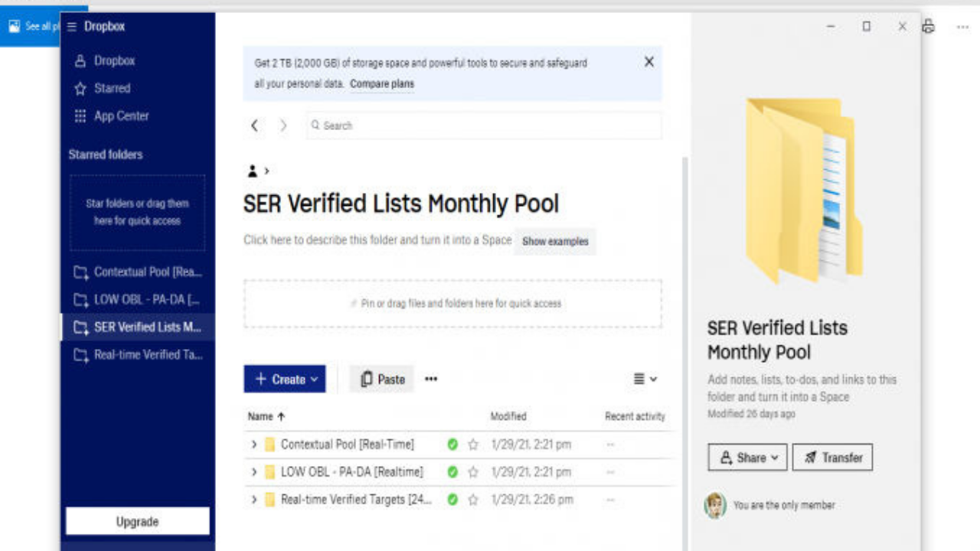This screenshot has height=551, width=980.
Task: Click the print icon in the top bar
Action: [928, 26]
